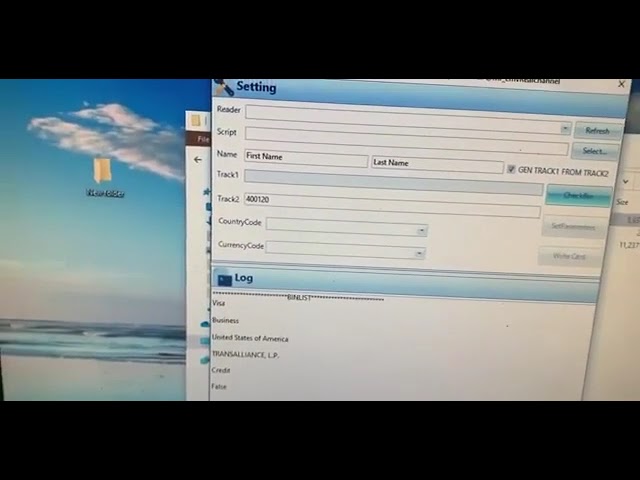Click the First Name input field

point(306,158)
